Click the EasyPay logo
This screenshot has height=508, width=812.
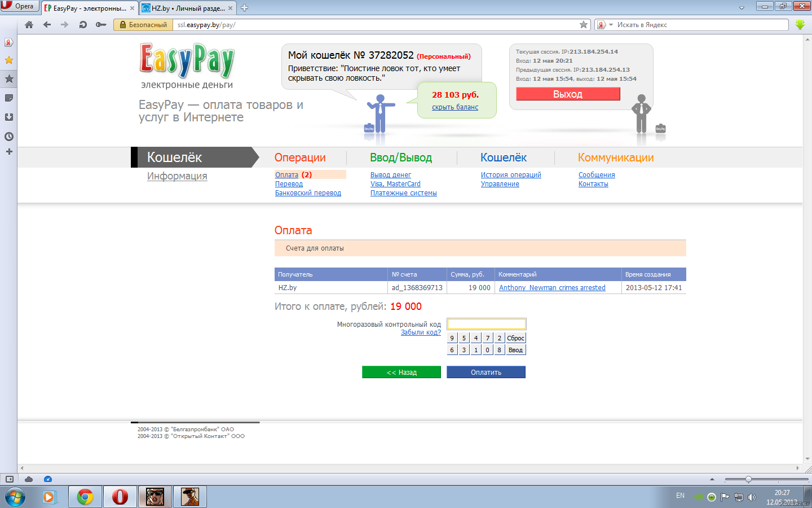187,60
